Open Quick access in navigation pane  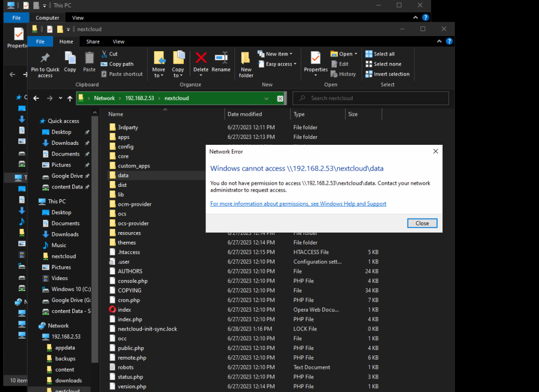click(x=63, y=121)
